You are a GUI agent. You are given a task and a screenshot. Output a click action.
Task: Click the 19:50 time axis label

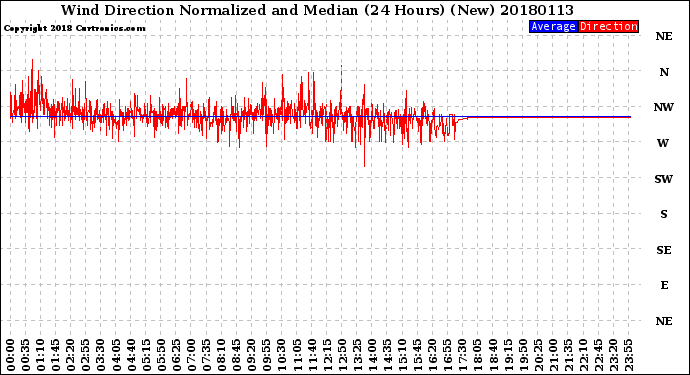(x=523, y=355)
